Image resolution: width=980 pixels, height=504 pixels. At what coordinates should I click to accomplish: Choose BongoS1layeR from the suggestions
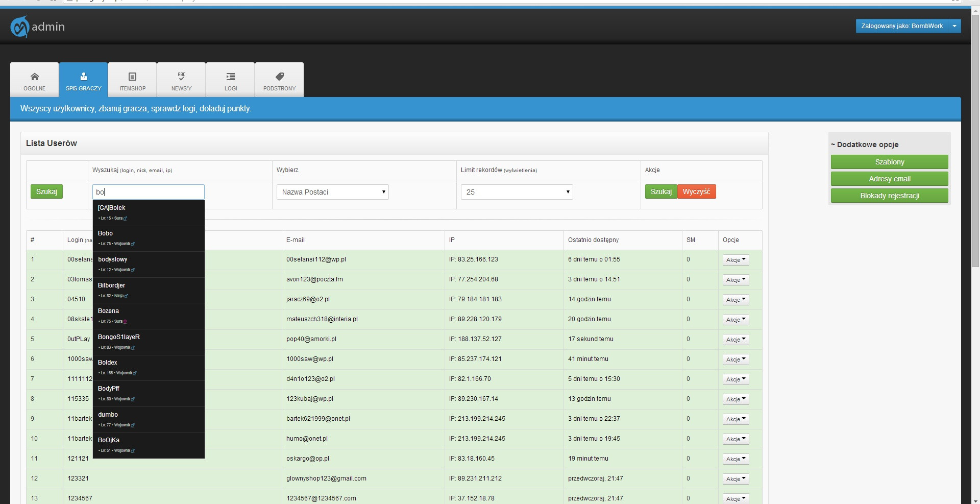[149, 342]
